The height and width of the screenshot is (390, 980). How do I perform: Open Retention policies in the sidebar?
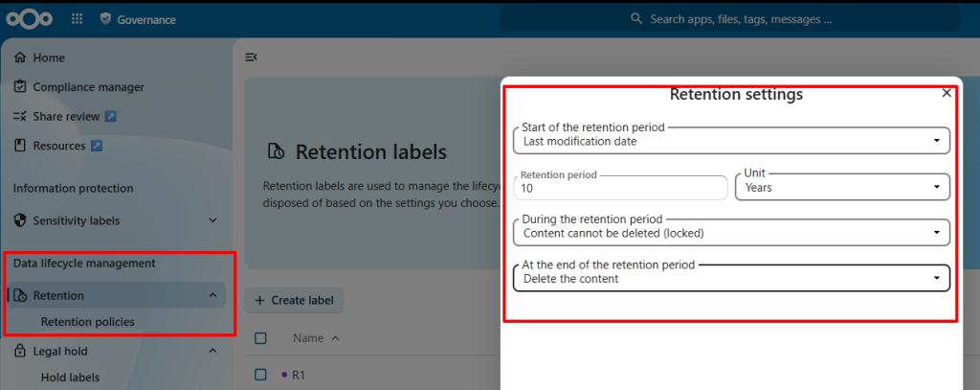click(x=87, y=322)
